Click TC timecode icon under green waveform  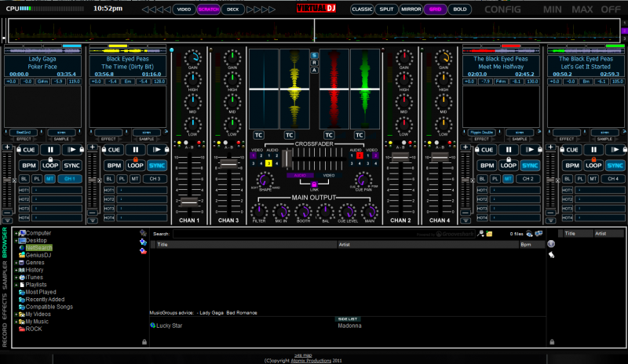(360, 136)
